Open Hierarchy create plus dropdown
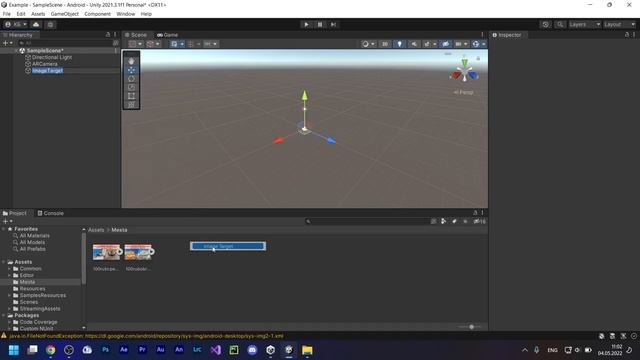The height and width of the screenshot is (360, 640). (x=7, y=42)
